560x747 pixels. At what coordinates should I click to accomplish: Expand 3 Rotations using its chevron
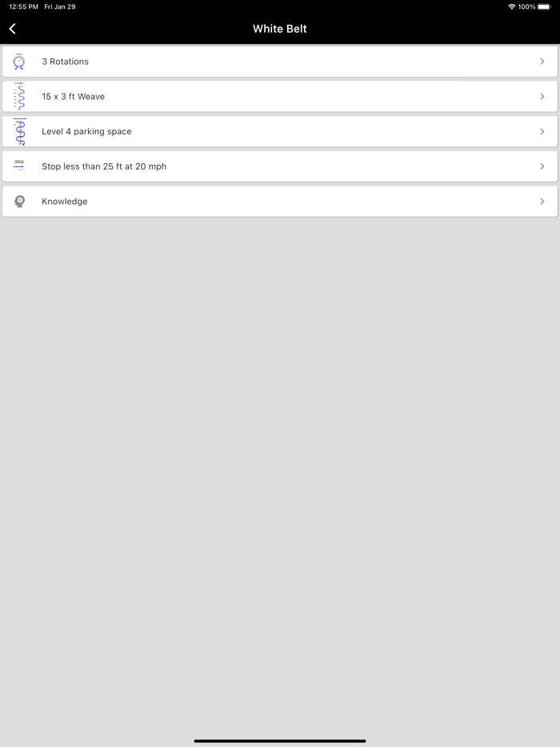point(542,62)
